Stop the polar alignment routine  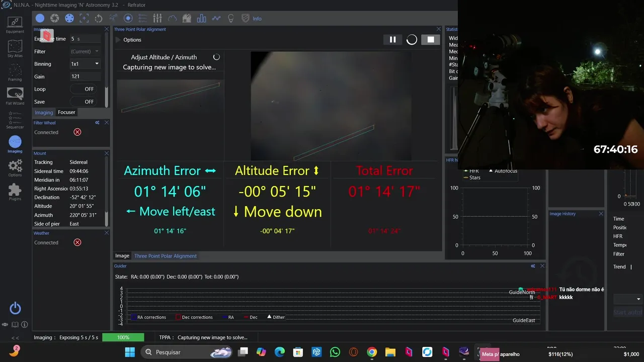click(x=431, y=40)
